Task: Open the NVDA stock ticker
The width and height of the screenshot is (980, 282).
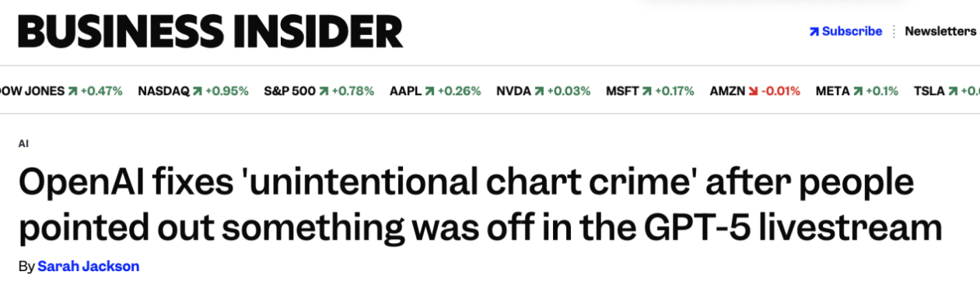Action: pos(544,91)
